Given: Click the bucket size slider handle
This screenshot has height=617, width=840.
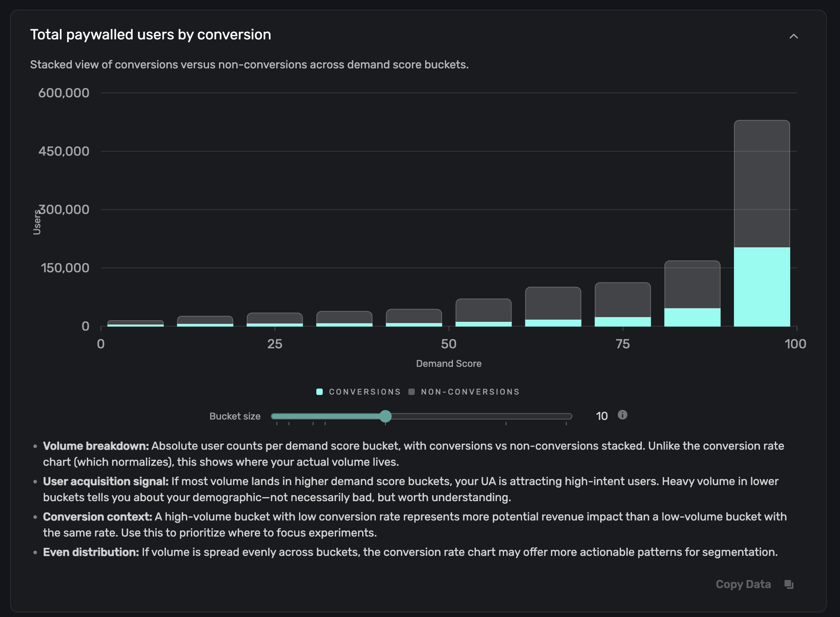Looking at the screenshot, I should [x=385, y=416].
